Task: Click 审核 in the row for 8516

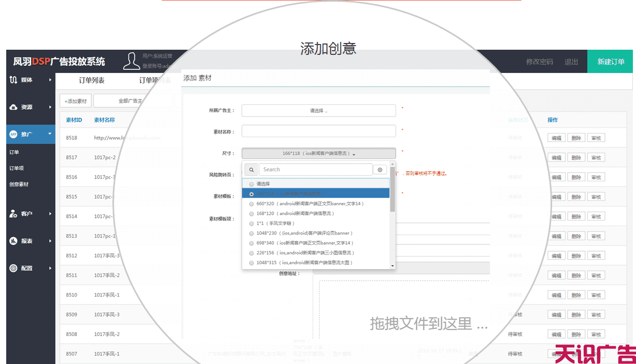Action: (597, 177)
